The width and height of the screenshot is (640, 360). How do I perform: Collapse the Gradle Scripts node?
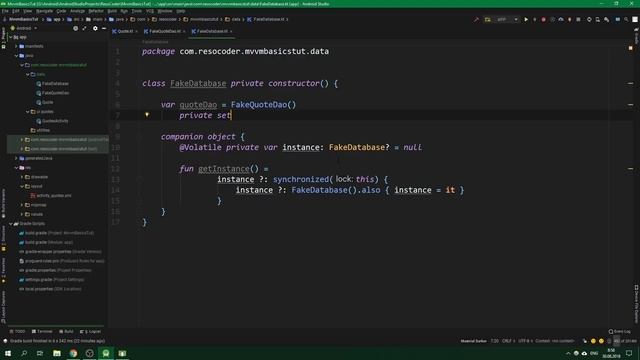11,224
